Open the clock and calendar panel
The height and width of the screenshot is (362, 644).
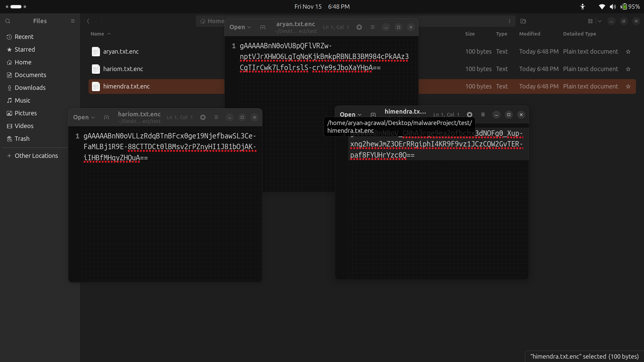[322, 7]
